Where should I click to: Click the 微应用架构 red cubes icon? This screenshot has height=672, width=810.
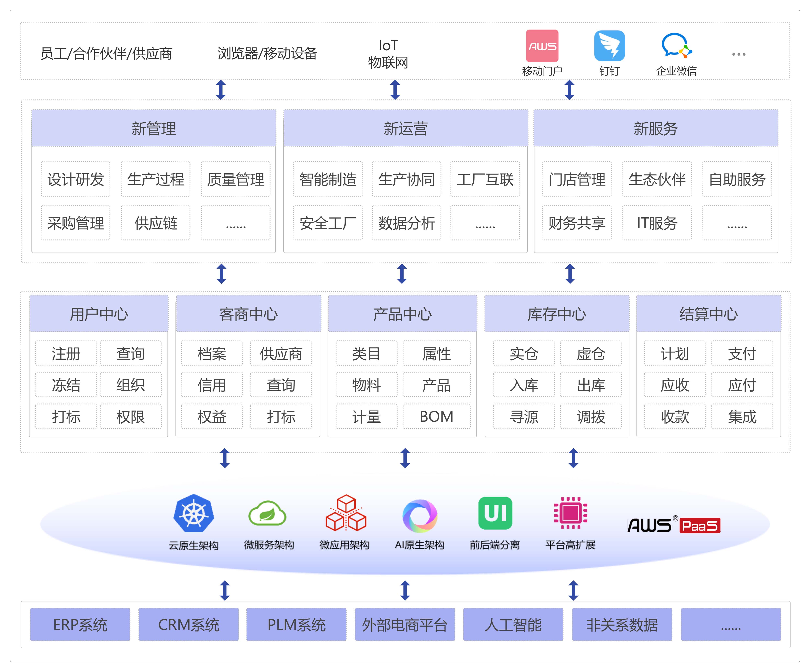(x=346, y=513)
